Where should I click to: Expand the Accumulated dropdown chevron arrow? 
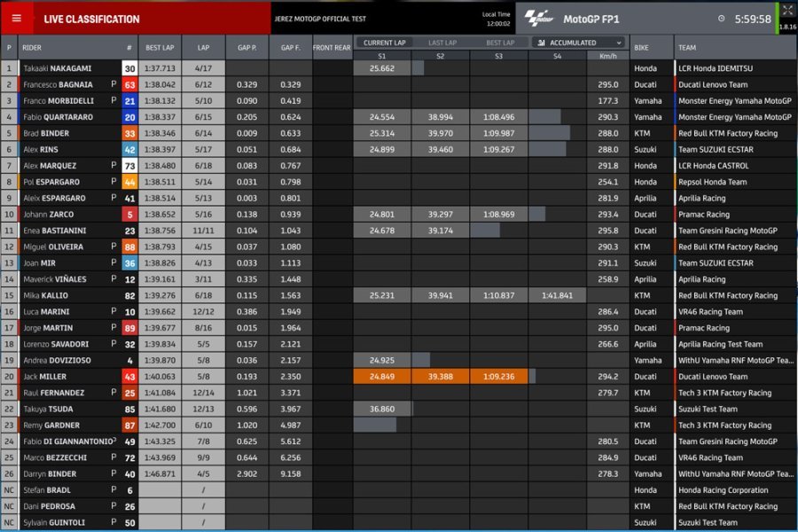pos(617,43)
